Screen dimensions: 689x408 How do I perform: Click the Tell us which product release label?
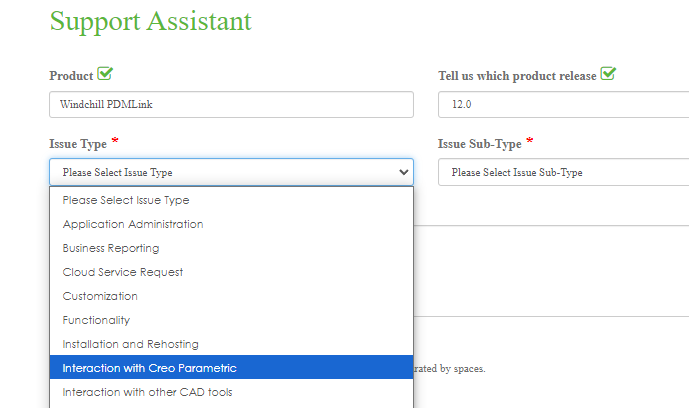pos(517,76)
